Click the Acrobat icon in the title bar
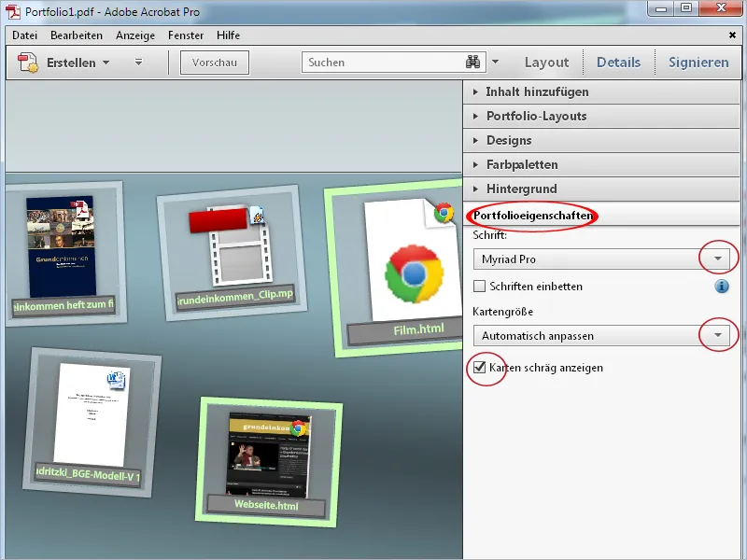This screenshot has height=560, width=747. click(13, 11)
